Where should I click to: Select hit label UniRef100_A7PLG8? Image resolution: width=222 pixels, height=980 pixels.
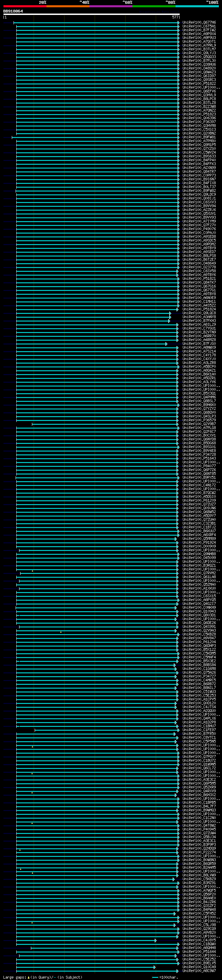click(199, 428)
